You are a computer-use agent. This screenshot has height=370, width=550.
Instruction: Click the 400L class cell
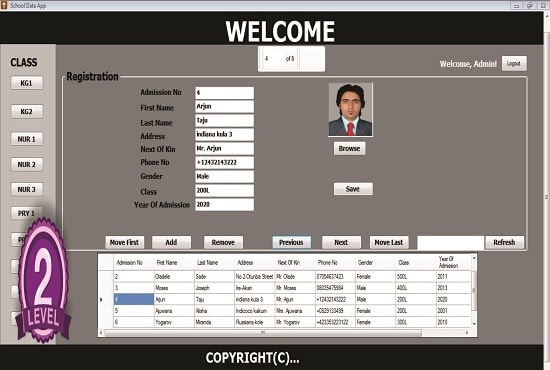pos(416,288)
